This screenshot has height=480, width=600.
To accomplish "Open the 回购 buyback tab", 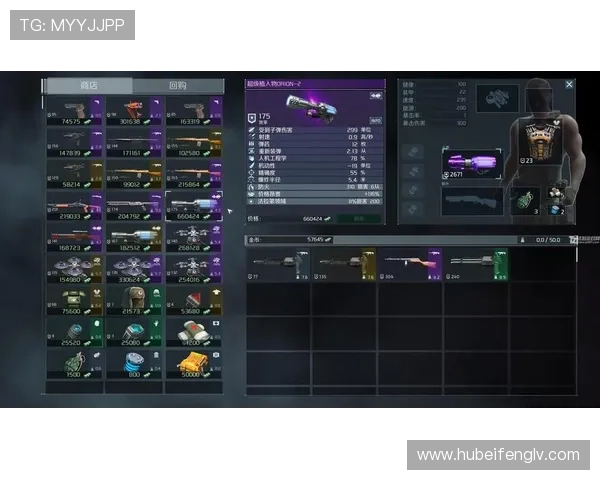I will point(177,86).
